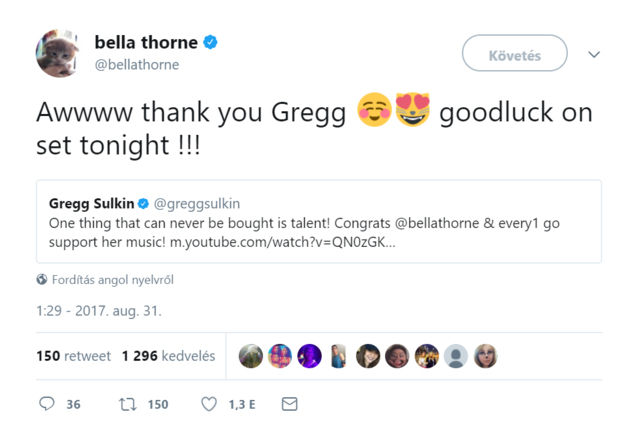Open direct message envelope icon
The height and width of the screenshot is (435, 640).
290,404
